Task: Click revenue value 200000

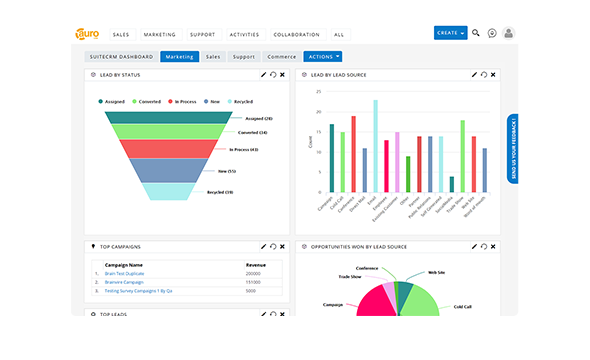Action: (253, 273)
